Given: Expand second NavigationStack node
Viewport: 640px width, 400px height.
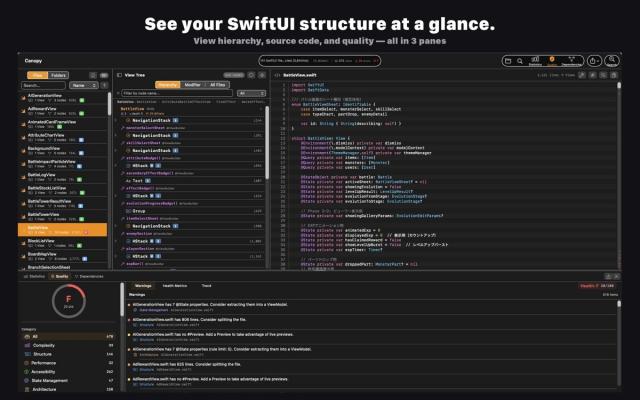Looking at the screenshot, I should (117, 136).
